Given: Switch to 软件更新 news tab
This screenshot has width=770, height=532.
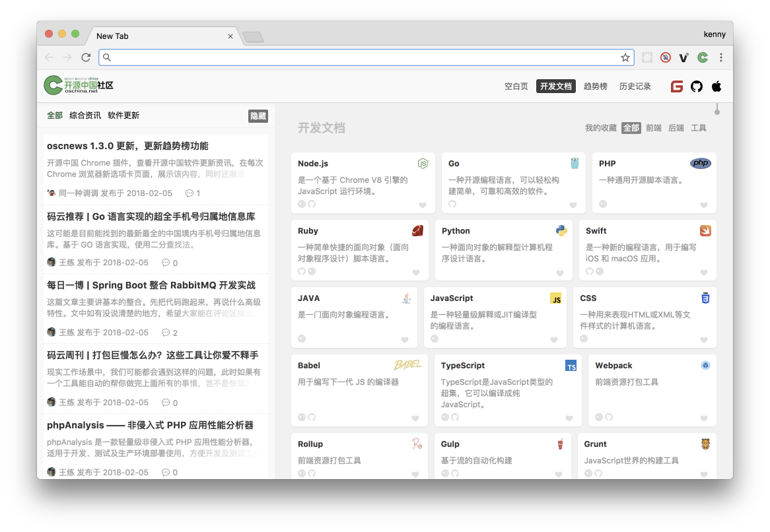Looking at the screenshot, I should pos(123,116).
